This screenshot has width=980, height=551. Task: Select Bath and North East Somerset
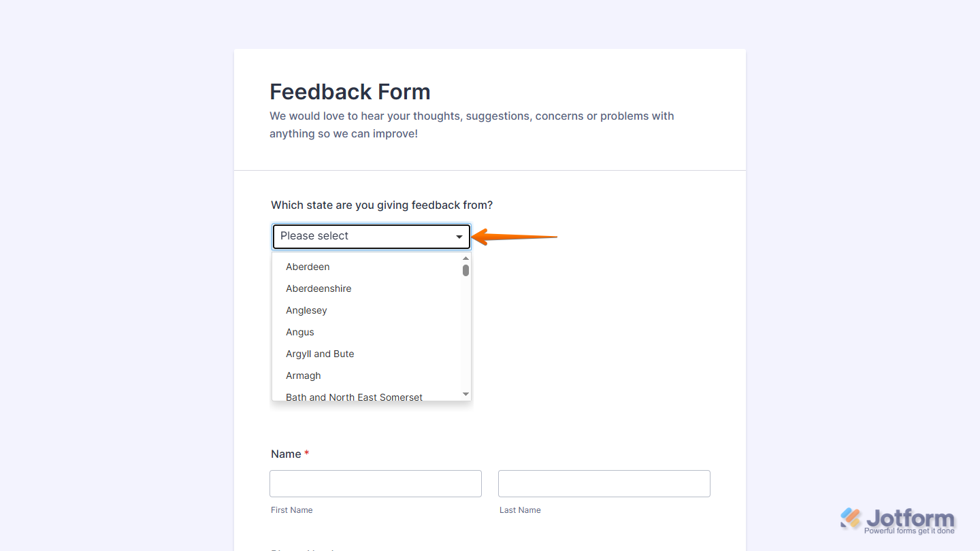(354, 397)
